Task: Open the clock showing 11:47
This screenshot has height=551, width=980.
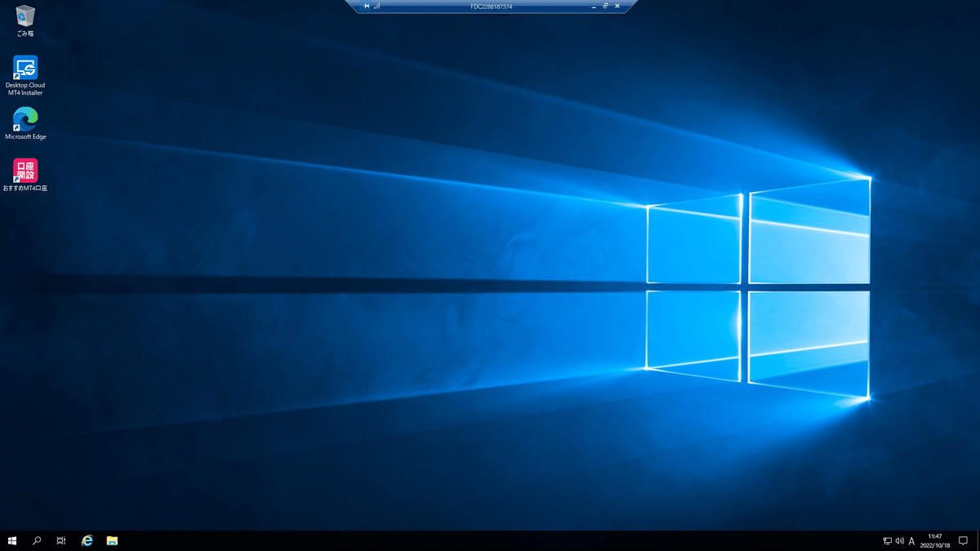Action: (935, 540)
